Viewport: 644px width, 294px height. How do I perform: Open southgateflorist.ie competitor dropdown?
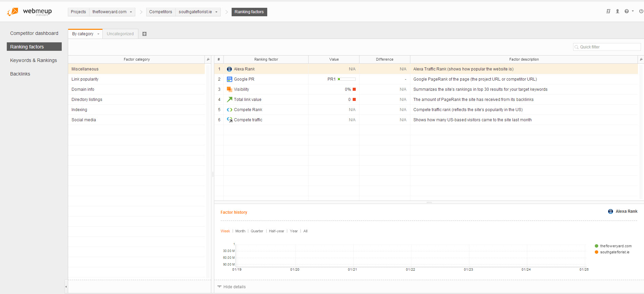point(216,12)
